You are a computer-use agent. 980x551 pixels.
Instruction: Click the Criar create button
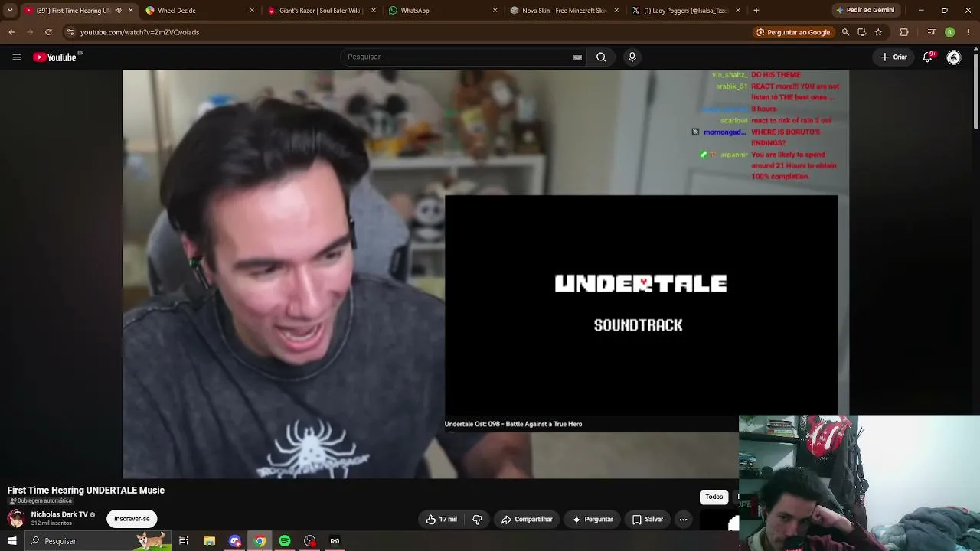tap(893, 57)
